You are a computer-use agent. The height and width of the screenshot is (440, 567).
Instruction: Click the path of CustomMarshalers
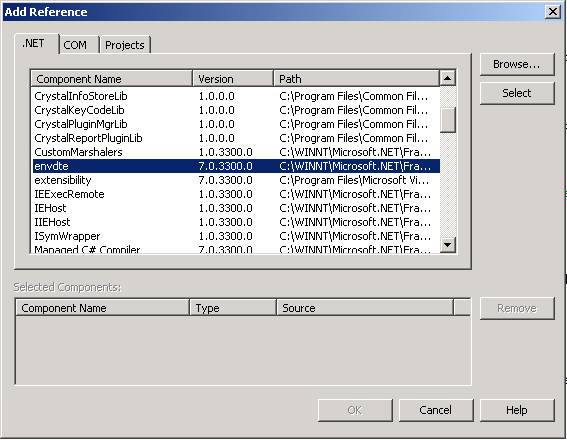(355, 152)
